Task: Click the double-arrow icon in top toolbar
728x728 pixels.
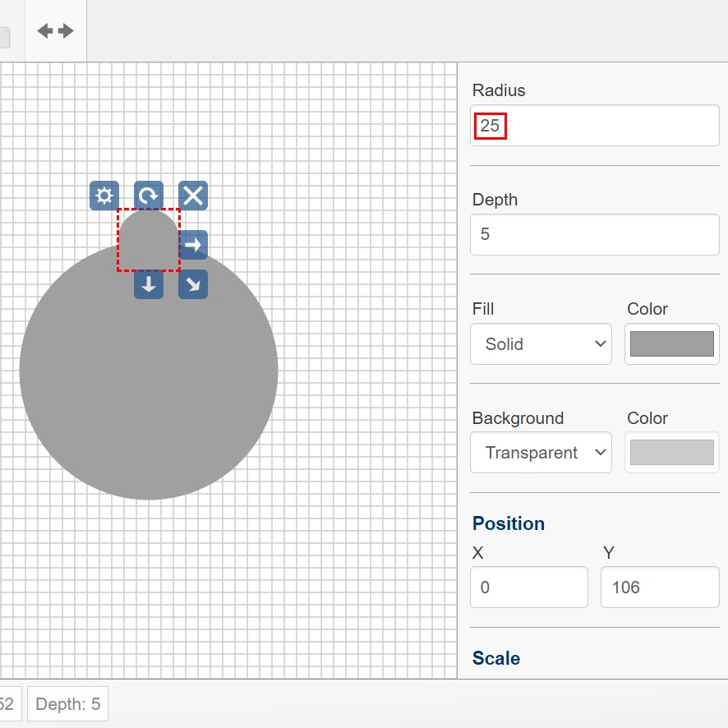Action: click(x=56, y=31)
